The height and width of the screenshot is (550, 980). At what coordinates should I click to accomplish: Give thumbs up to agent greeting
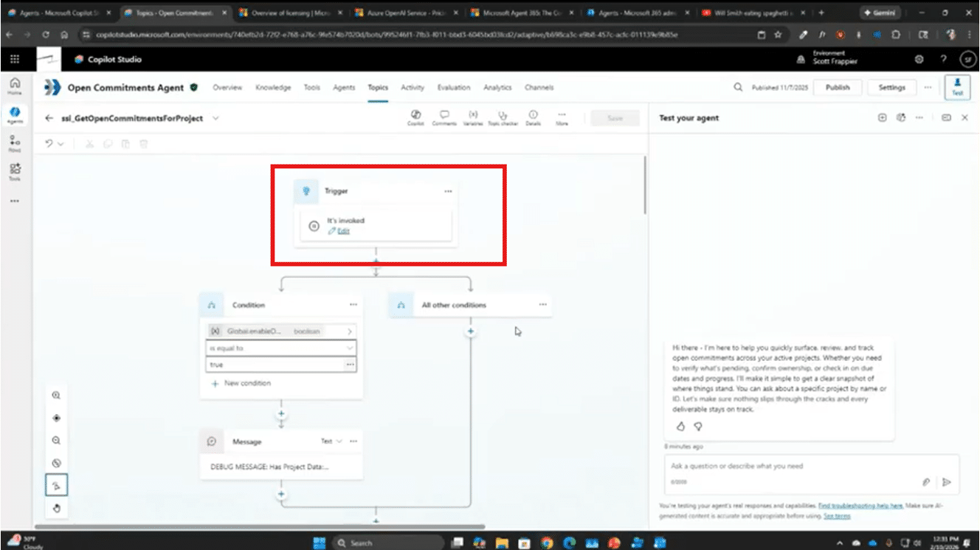(680, 427)
